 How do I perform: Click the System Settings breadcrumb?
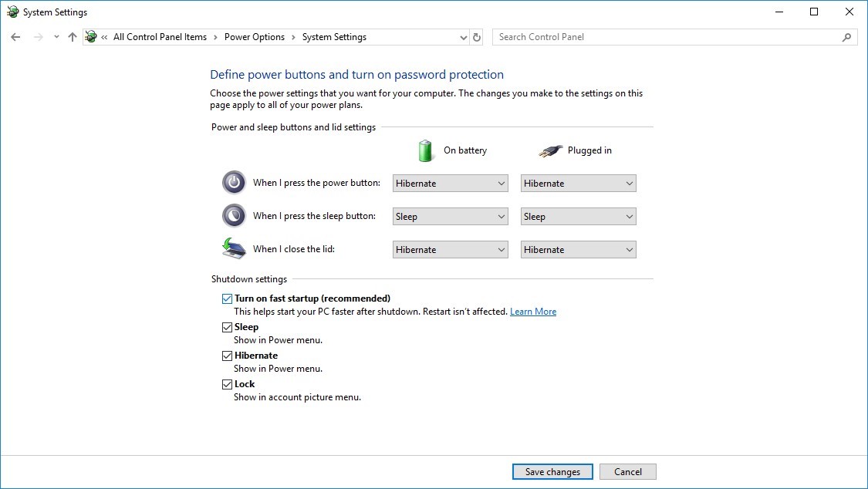click(334, 37)
